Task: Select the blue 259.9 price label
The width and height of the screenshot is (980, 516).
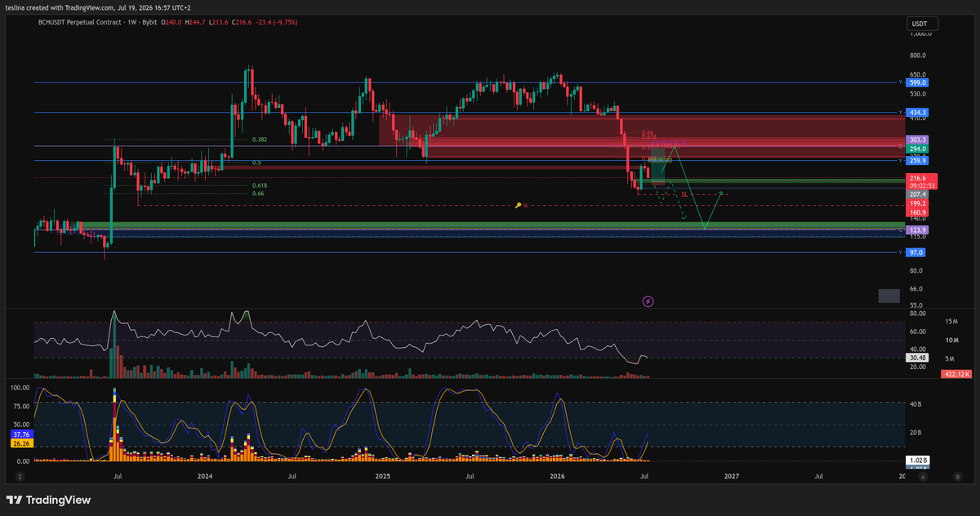Action: [918, 161]
